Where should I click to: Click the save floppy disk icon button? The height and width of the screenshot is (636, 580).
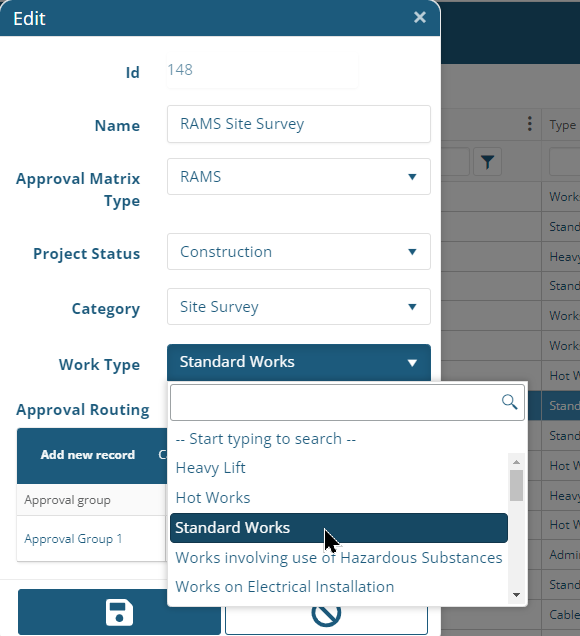(x=119, y=612)
